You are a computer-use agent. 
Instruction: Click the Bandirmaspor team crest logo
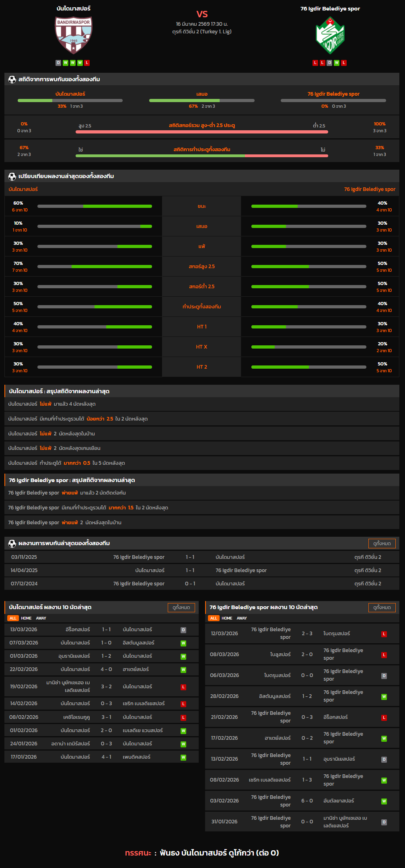tap(74, 35)
